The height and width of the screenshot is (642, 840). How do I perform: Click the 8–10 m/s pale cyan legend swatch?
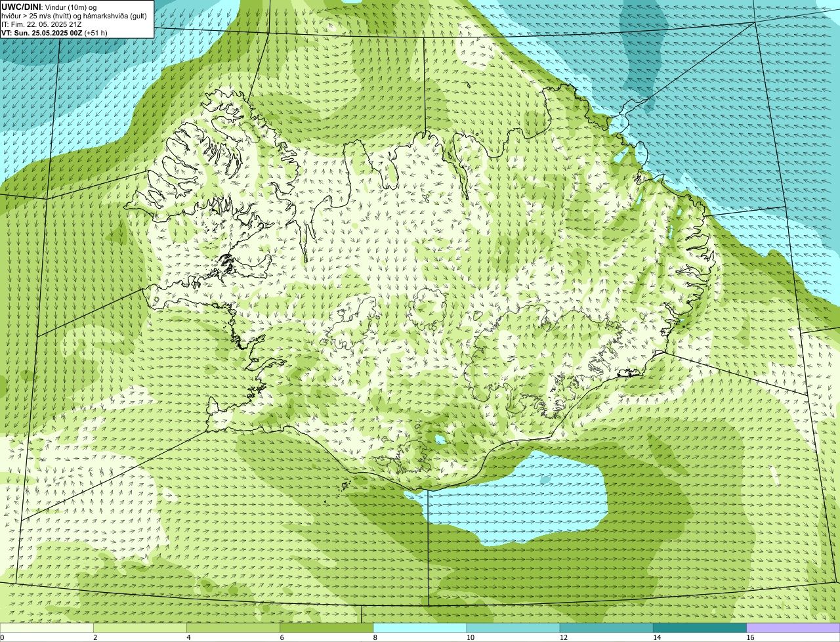419,628
